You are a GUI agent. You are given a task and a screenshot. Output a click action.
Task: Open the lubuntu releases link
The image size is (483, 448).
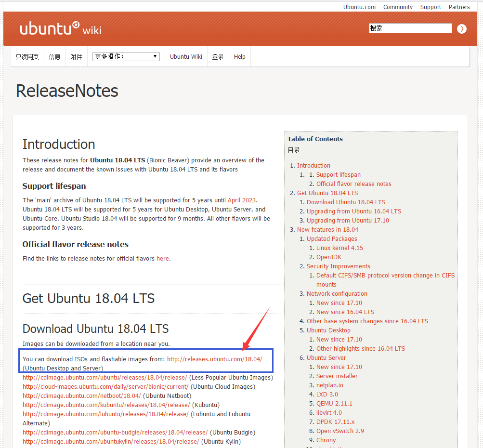tap(105, 414)
